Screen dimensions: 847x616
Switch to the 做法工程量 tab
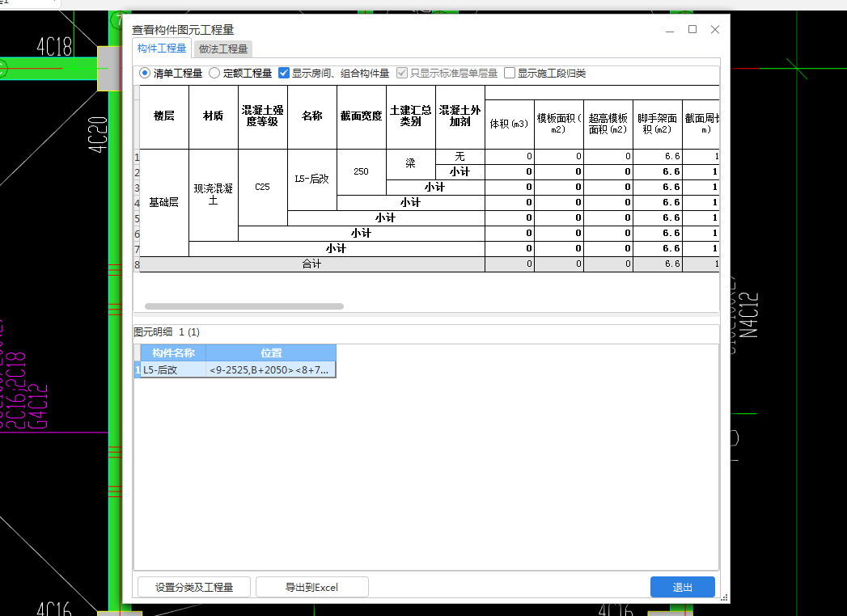pos(222,49)
